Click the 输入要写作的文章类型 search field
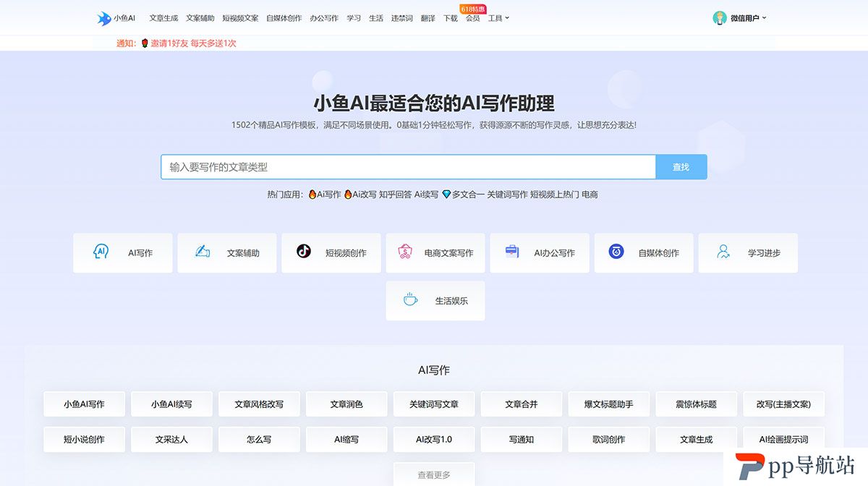Screen dimensions: 868x486 tap(408, 167)
